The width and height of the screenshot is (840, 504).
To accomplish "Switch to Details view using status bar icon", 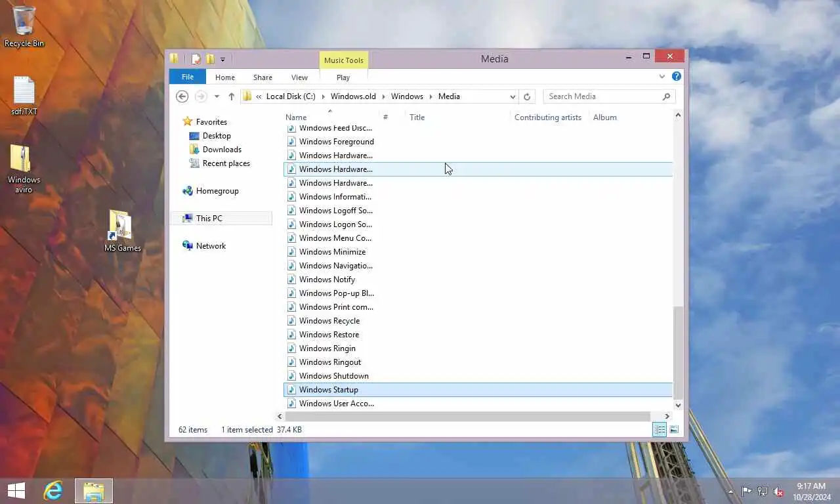I will coord(660,430).
